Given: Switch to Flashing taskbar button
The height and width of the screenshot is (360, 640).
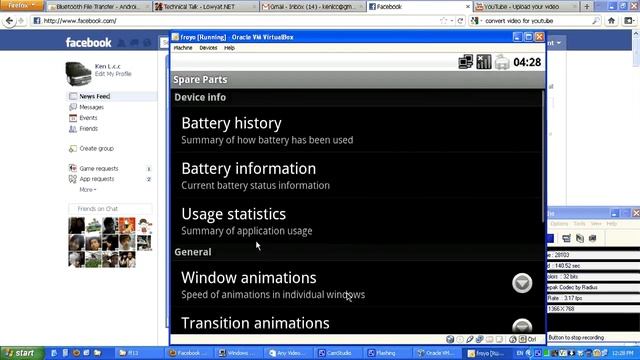Looking at the screenshot, I should pyautogui.click(x=387, y=353).
